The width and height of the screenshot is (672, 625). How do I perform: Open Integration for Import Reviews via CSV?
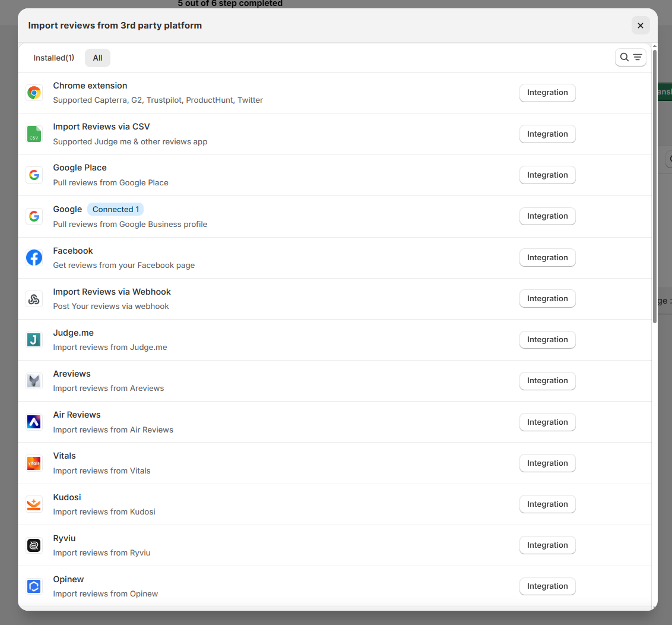[x=547, y=134]
